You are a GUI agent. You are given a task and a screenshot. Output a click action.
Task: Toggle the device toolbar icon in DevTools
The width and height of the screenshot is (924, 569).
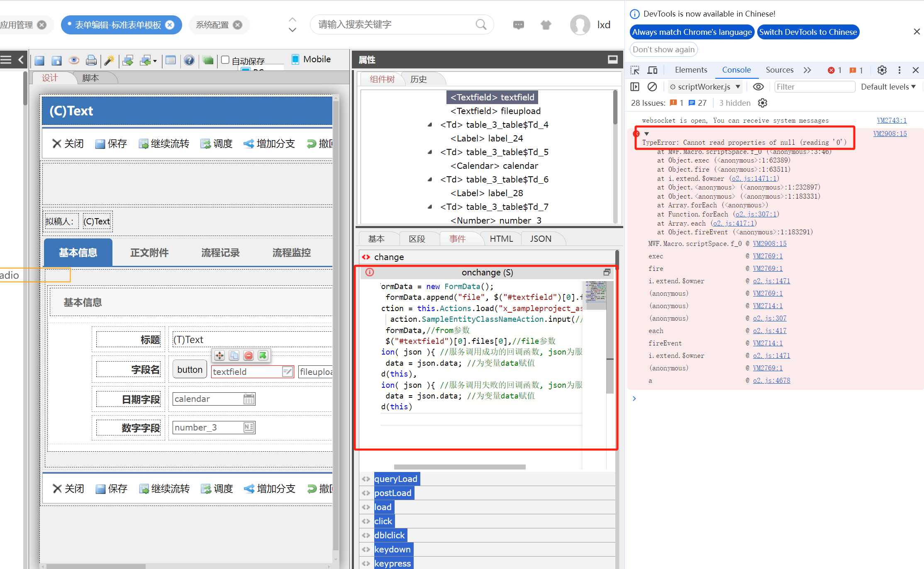[652, 70]
